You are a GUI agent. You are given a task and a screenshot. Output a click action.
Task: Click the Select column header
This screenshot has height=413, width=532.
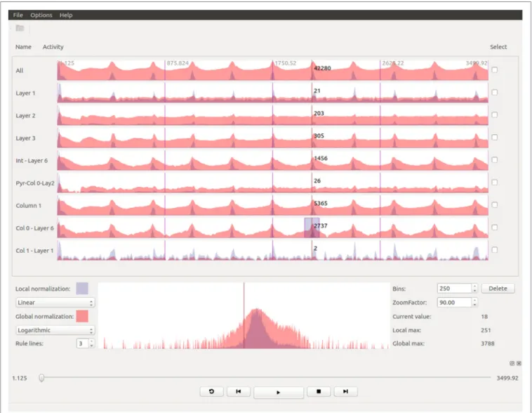(498, 47)
